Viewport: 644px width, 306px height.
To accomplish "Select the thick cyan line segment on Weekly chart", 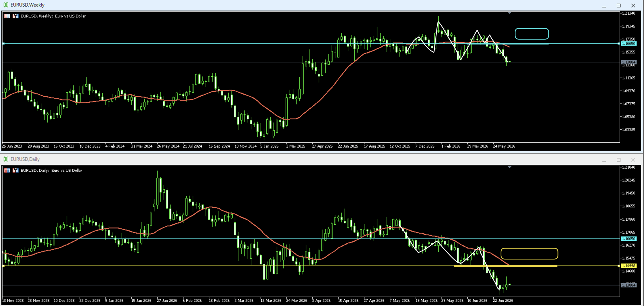I will (x=508, y=44).
